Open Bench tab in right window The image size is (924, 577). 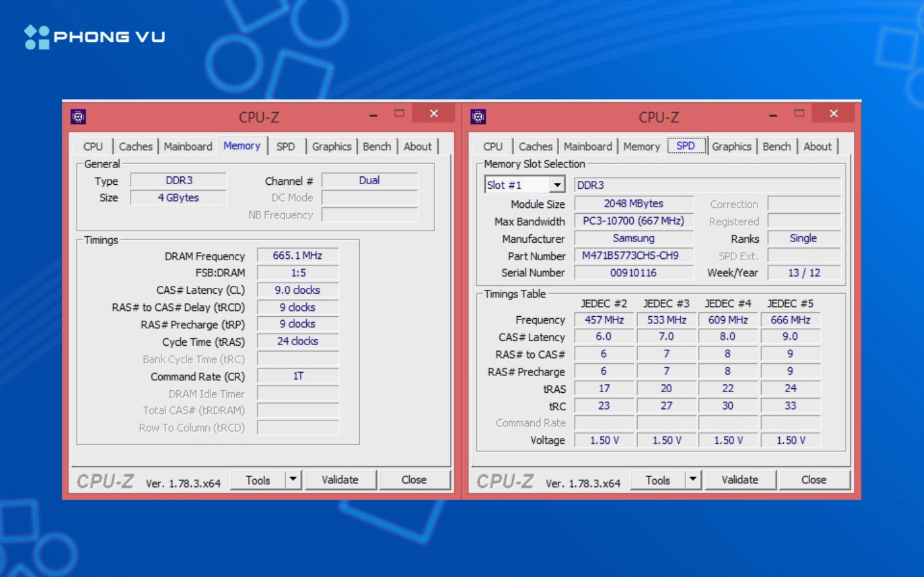point(777,146)
